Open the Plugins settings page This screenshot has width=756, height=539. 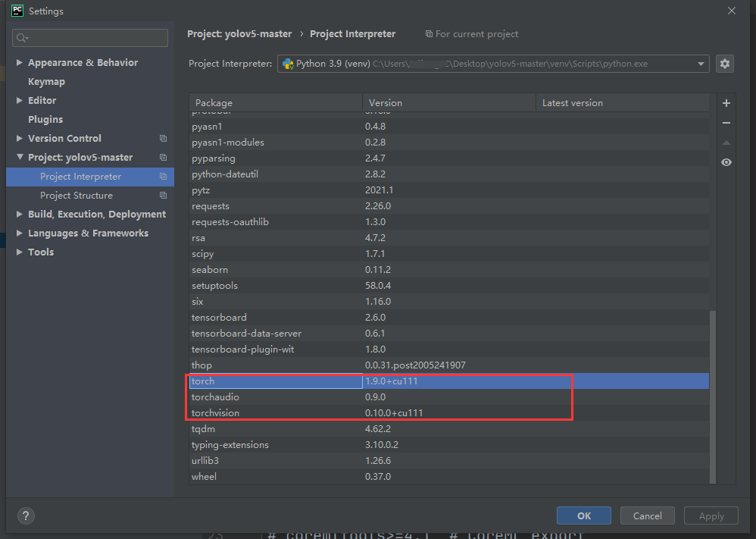coord(45,119)
